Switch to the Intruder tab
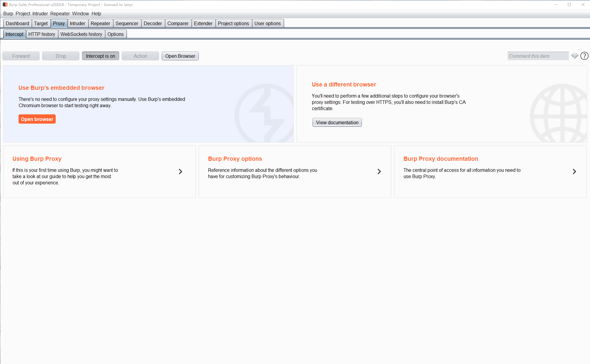The image size is (590, 364). point(78,23)
